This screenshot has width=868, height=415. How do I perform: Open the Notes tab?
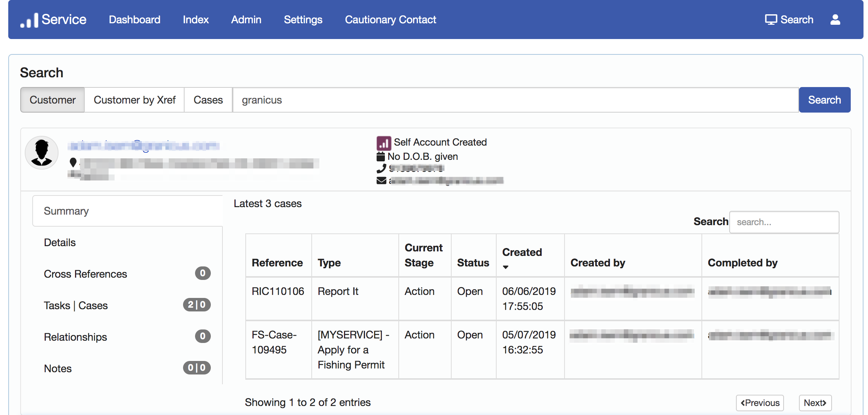point(128,368)
